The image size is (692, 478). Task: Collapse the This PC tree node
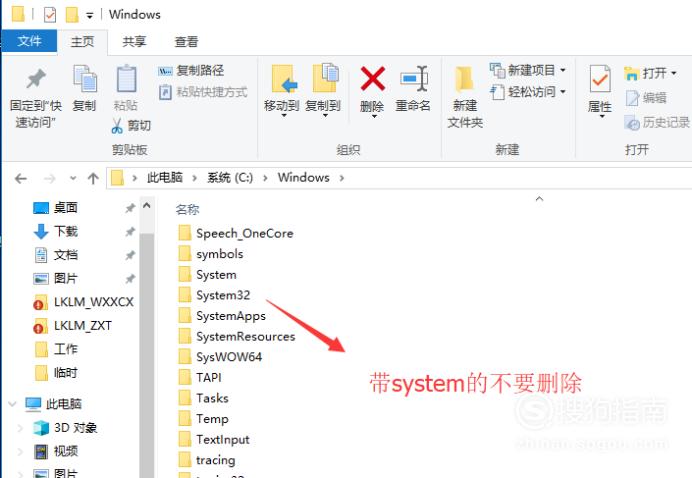click(12, 404)
